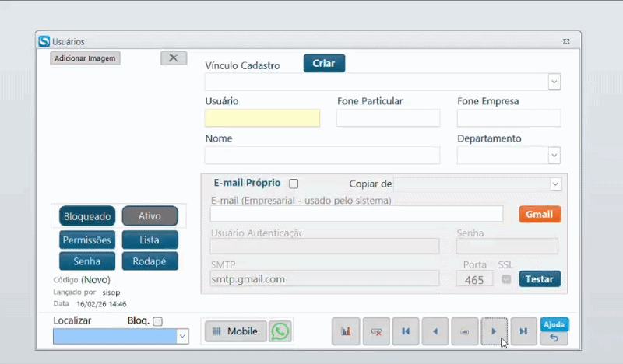The image size is (623, 364).
Task: Click the Permissões button
Action: [87, 240]
